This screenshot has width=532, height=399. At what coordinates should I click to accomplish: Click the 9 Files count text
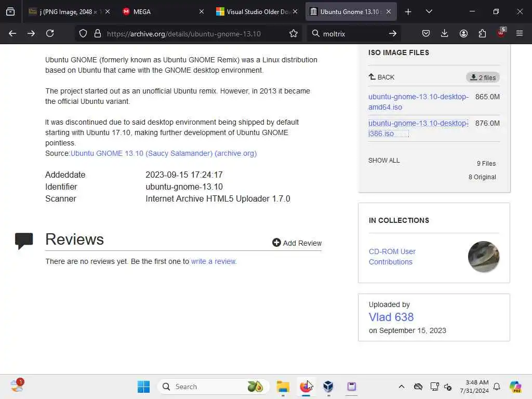click(x=486, y=164)
